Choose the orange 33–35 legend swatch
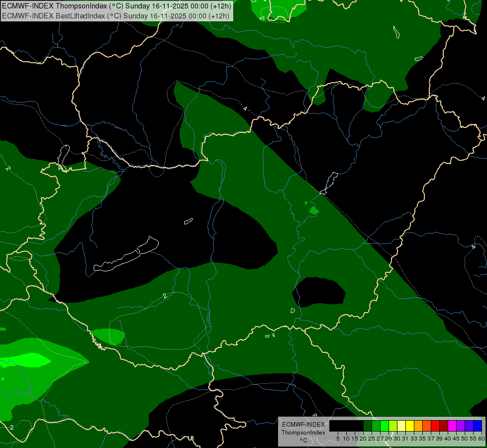487x448 pixels. pyautogui.click(x=418, y=426)
